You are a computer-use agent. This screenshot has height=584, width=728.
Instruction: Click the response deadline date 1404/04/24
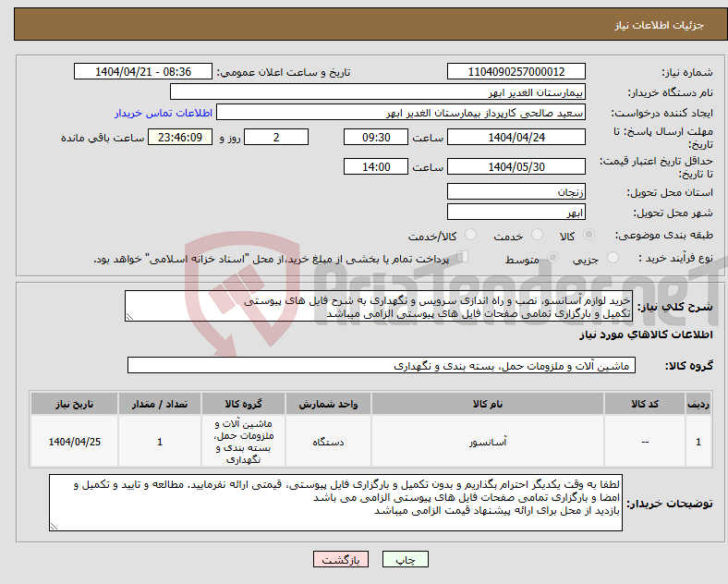coord(516,137)
